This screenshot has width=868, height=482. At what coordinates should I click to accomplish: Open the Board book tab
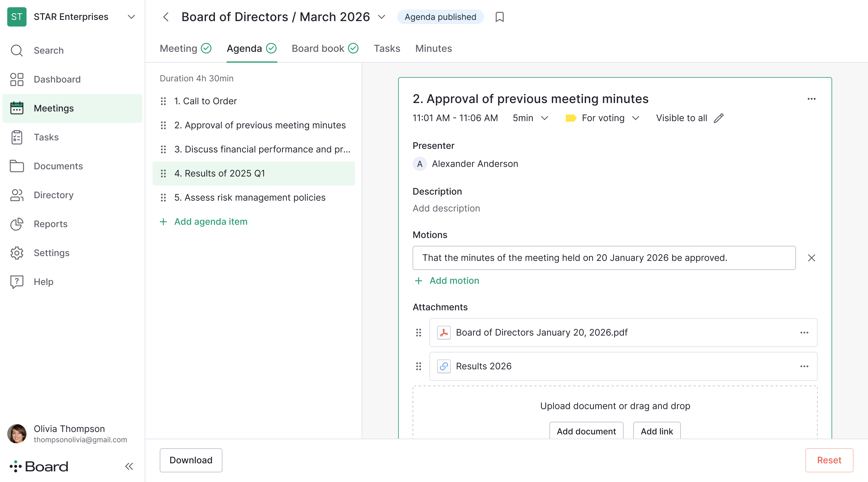(318, 49)
